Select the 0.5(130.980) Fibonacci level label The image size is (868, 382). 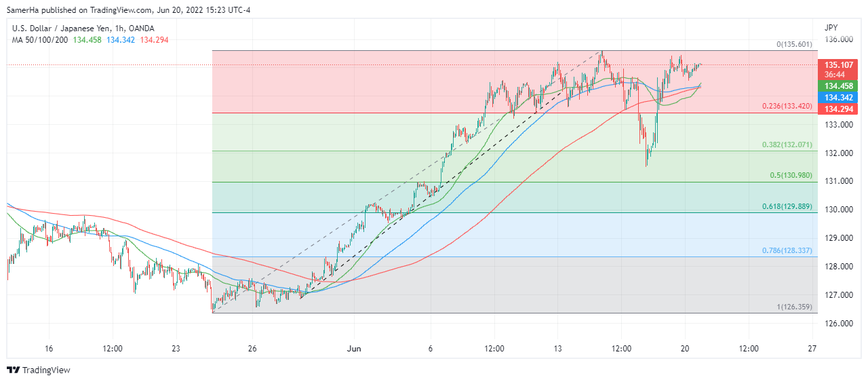pos(790,176)
